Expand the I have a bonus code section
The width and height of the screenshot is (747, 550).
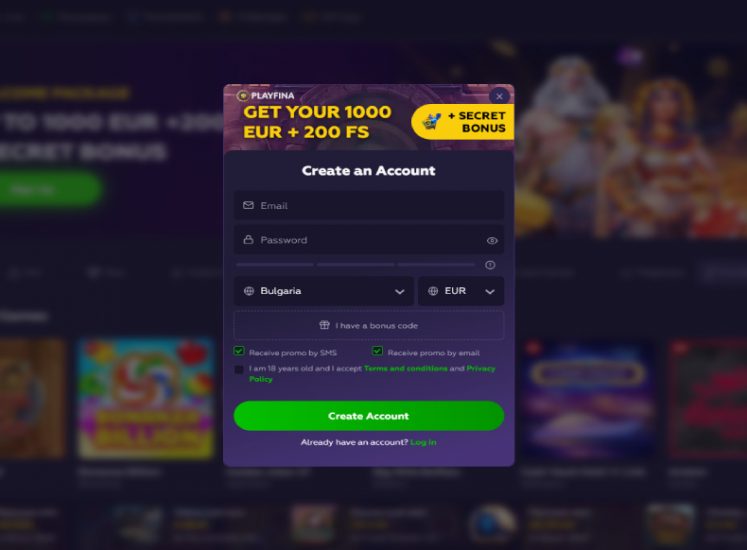[369, 326]
